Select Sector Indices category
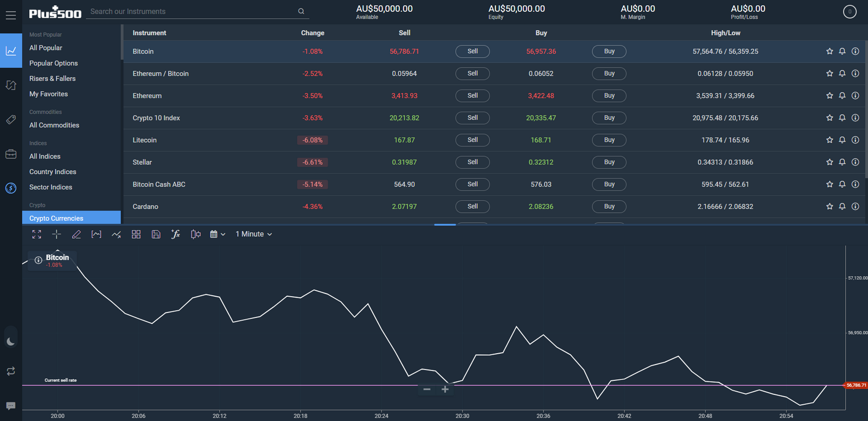 tap(51, 187)
